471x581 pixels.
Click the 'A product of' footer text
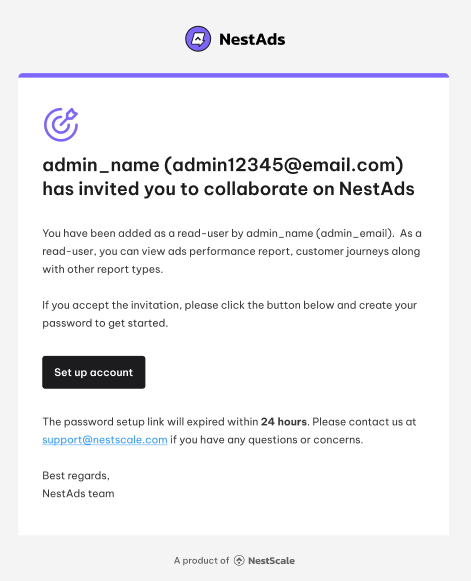pos(202,561)
